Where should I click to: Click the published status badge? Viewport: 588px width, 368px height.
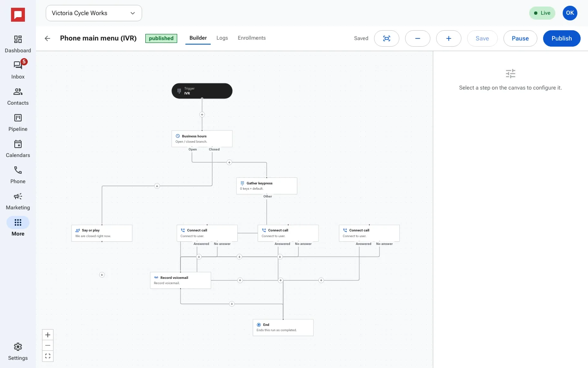coord(161,38)
